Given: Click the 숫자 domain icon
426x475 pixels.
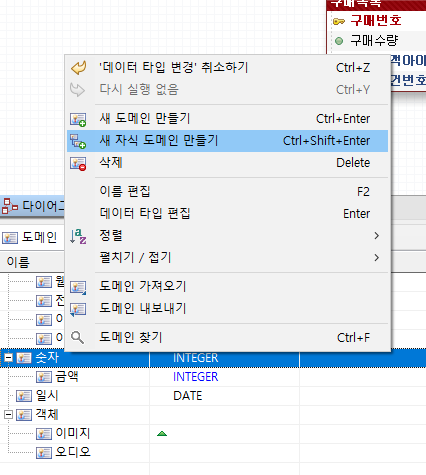Looking at the screenshot, I should 24,358.
